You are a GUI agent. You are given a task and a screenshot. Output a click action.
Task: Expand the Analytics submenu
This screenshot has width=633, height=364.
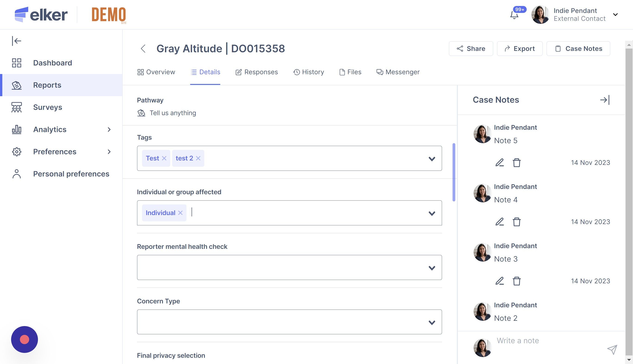(109, 130)
